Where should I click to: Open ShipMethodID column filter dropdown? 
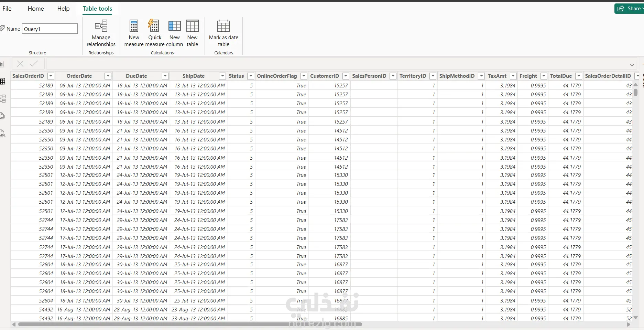coord(482,76)
